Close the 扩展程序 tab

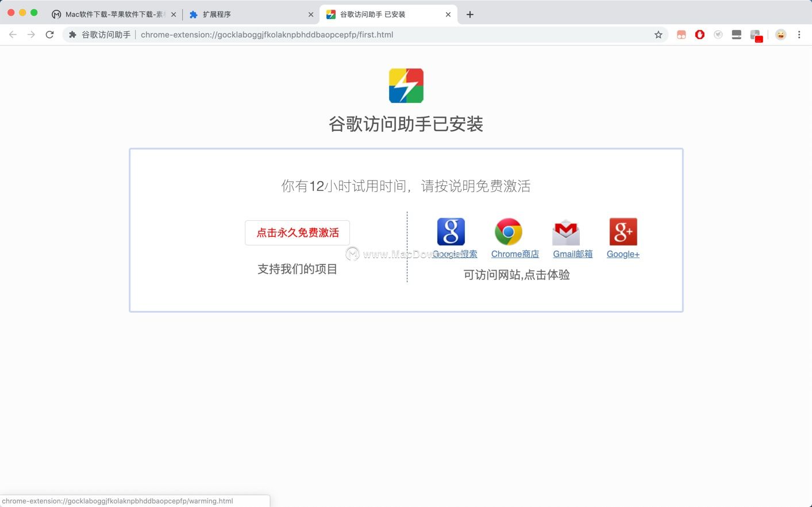tap(311, 14)
